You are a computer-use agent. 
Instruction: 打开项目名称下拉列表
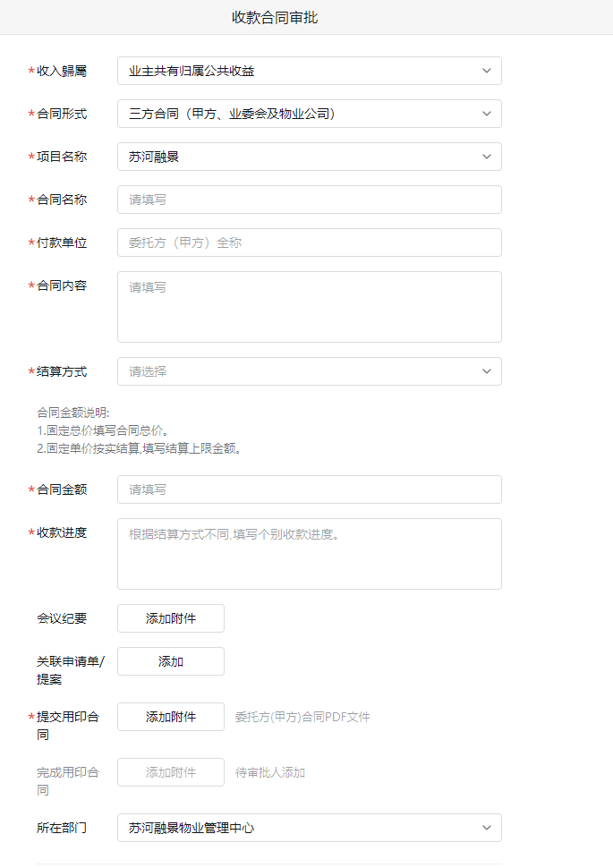[x=309, y=157]
